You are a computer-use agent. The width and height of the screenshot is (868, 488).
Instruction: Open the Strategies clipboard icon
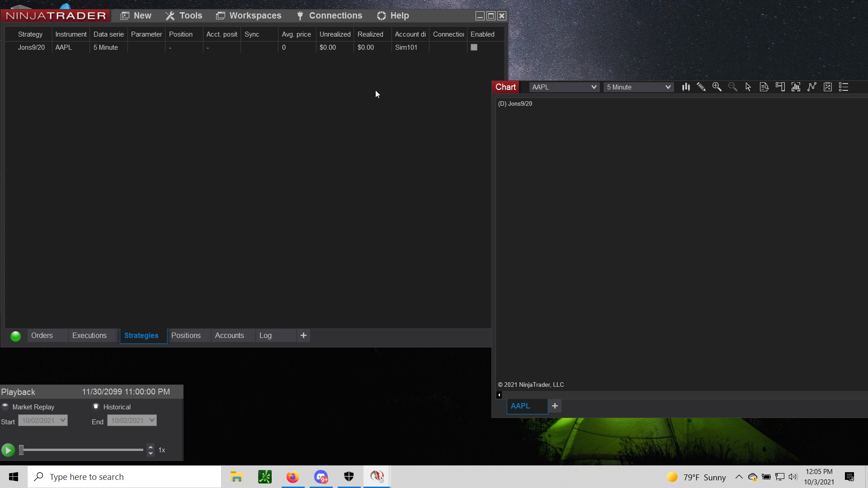[x=828, y=87]
